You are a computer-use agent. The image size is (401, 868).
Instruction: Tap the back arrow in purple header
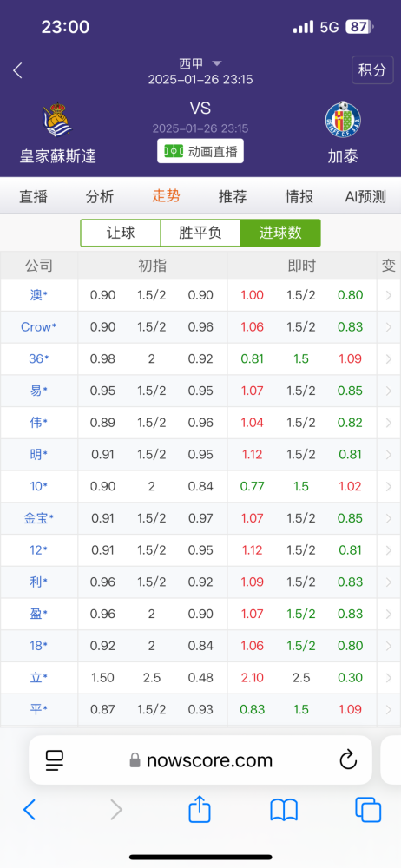pos(17,70)
